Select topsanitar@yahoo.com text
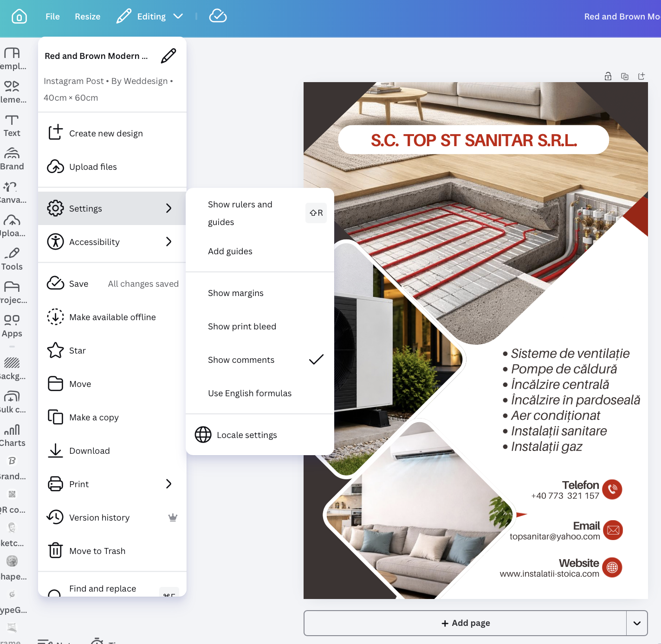The height and width of the screenshot is (644, 661). (x=555, y=537)
